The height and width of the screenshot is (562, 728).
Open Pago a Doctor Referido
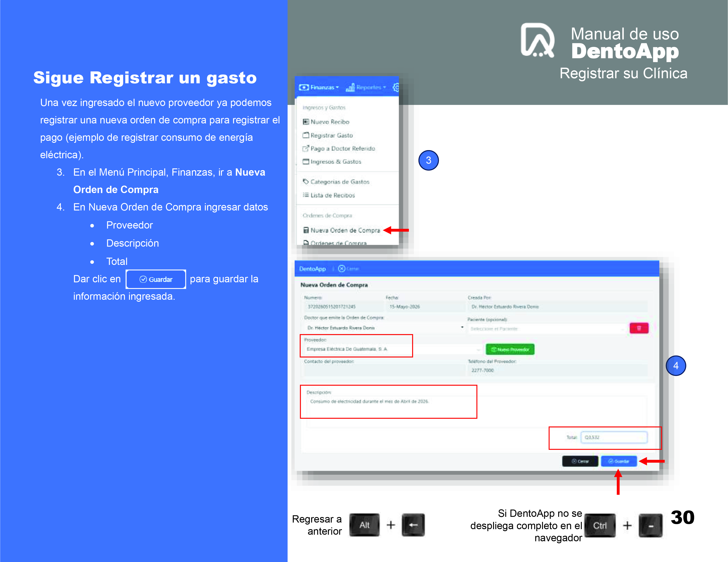339,149
